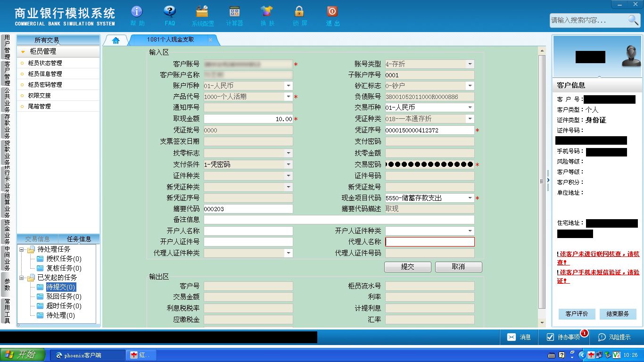Open the 未进行联网核查 warning link

click(x=598, y=258)
